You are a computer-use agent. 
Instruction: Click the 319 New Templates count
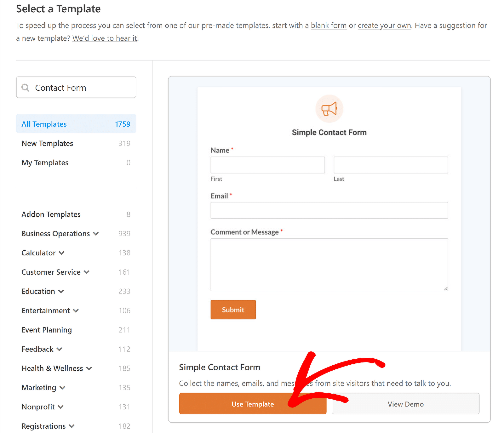pyautogui.click(x=124, y=143)
